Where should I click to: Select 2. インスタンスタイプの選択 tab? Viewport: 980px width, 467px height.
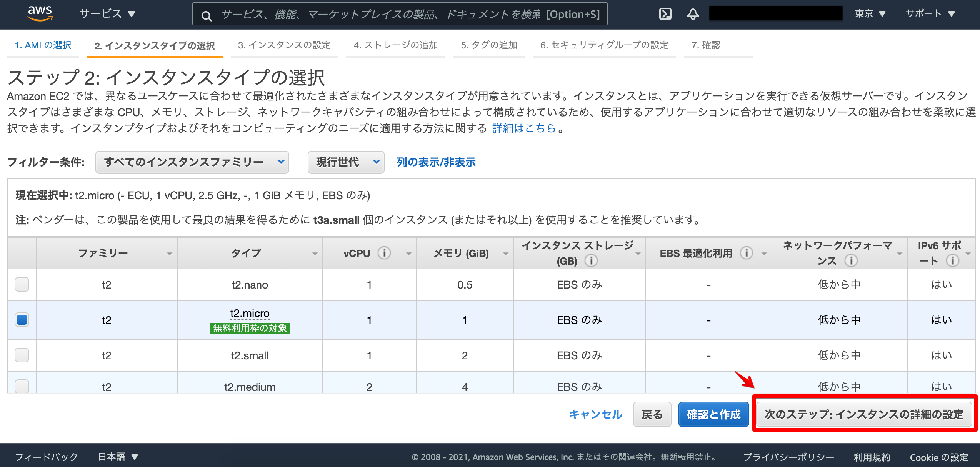pyautogui.click(x=155, y=46)
